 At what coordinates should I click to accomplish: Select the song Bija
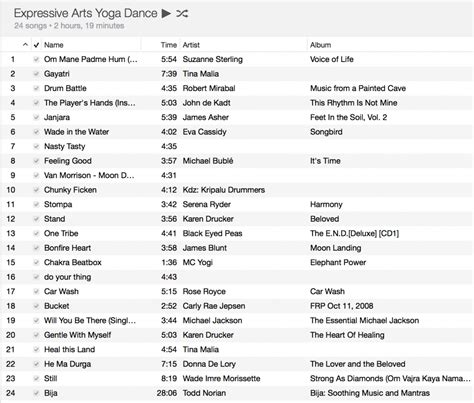[x=51, y=393]
